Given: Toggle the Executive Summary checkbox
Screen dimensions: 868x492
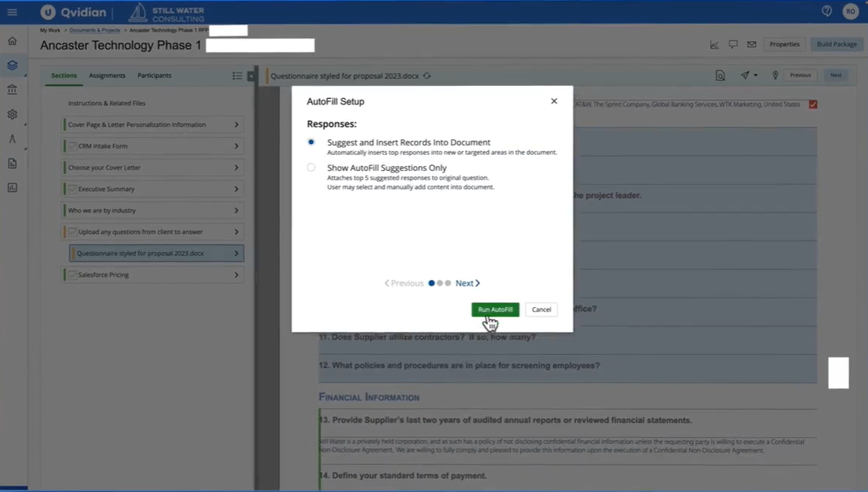Looking at the screenshot, I should coord(72,189).
